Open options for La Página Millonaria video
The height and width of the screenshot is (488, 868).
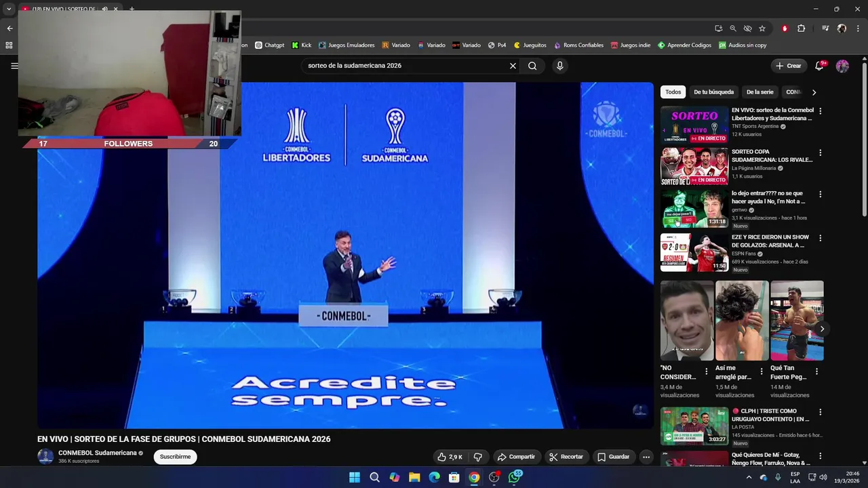pyautogui.click(x=820, y=153)
